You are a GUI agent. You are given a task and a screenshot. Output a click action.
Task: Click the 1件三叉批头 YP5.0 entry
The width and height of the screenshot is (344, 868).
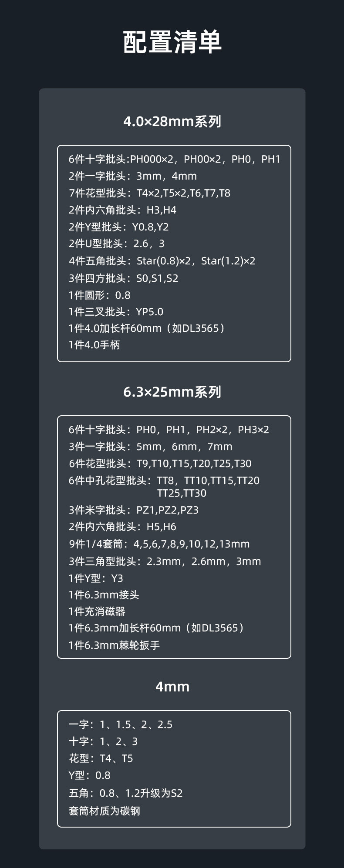(x=116, y=312)
